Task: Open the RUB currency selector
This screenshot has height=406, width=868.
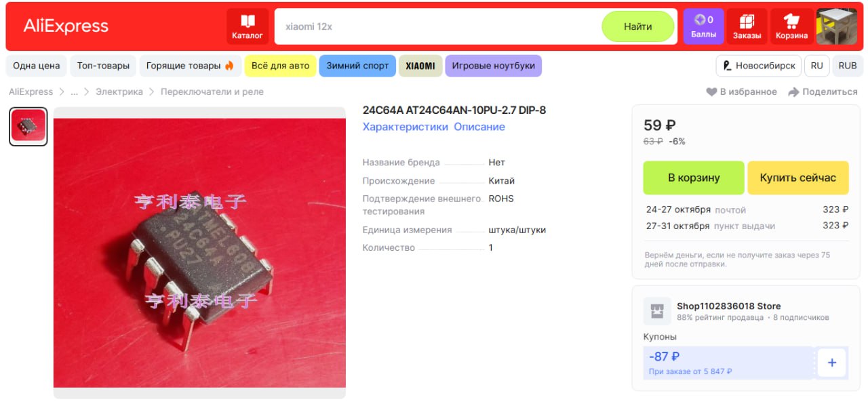Action: click(848, 66)
